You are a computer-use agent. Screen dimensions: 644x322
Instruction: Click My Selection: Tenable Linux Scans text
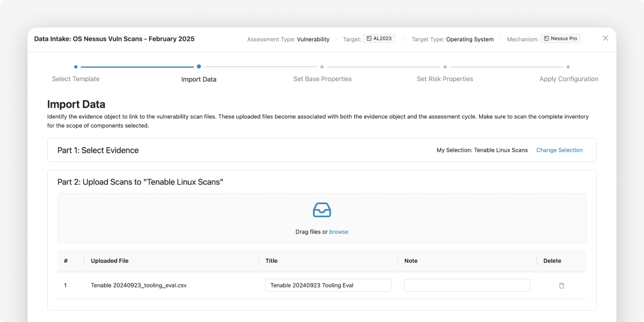[x=482, y=150]
